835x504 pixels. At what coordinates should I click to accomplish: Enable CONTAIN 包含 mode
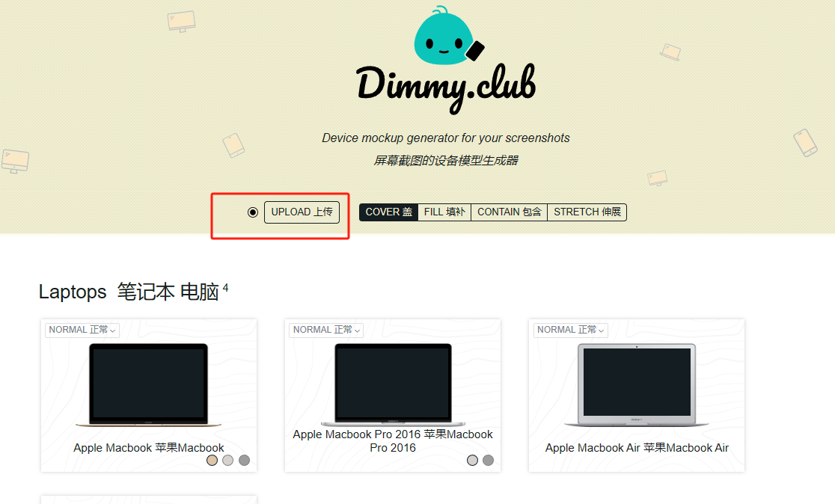[x=509, y=212]
